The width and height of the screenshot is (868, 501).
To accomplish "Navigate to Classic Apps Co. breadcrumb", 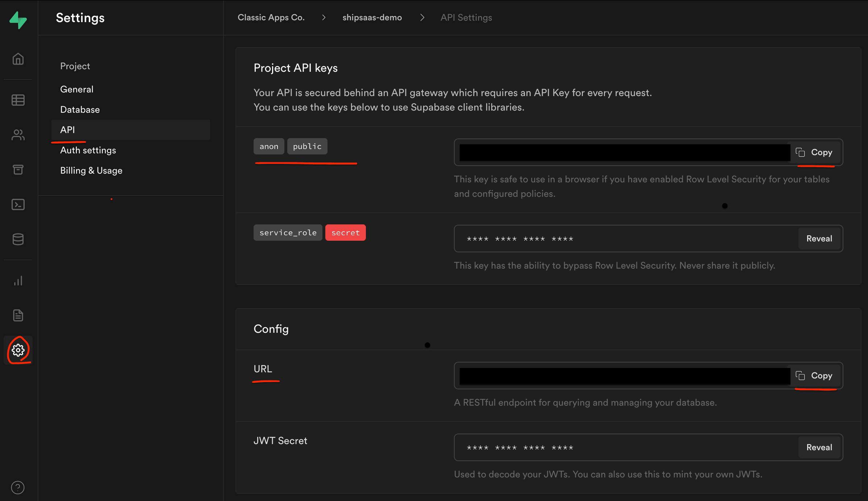I will tap(271, 17).
